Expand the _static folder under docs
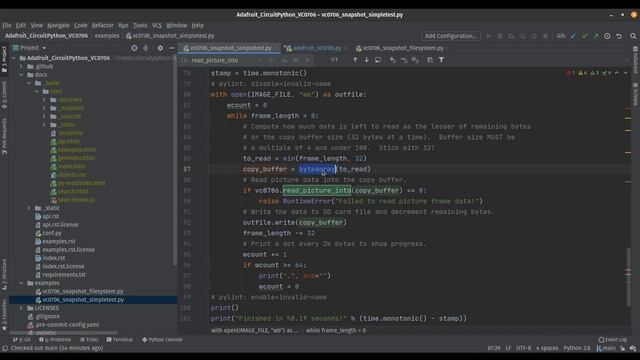Image resolution: width=640 pixels, height=360 pixels. (x=29, y=208)
